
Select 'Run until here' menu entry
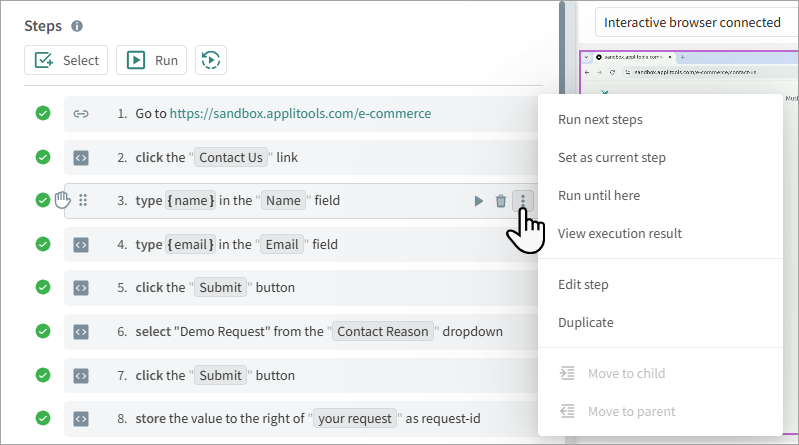click(x=599, y=196)
